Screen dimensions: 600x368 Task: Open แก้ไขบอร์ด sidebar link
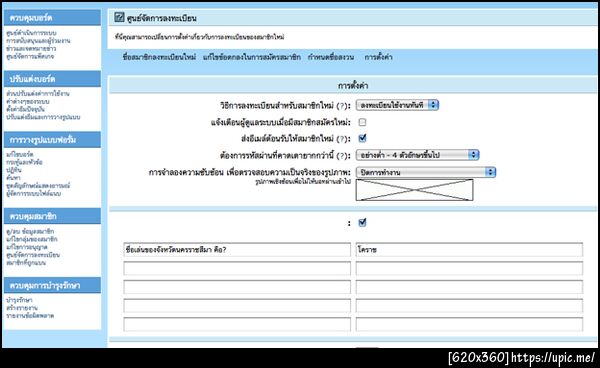click(x=20, y=155)
